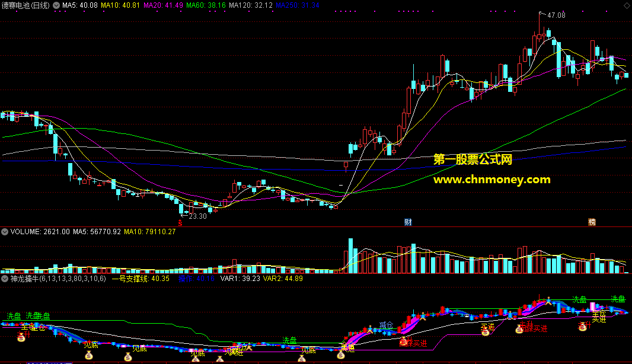Viewport: 632px width, 364px height.
Task: Select the MA120: 32.12 label
Action: point(251,5)
